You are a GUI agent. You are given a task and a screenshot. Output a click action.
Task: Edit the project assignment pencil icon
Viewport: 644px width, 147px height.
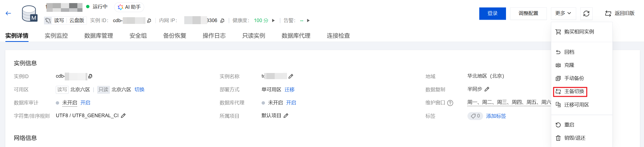pyautogui.click(x=286, y=116)
